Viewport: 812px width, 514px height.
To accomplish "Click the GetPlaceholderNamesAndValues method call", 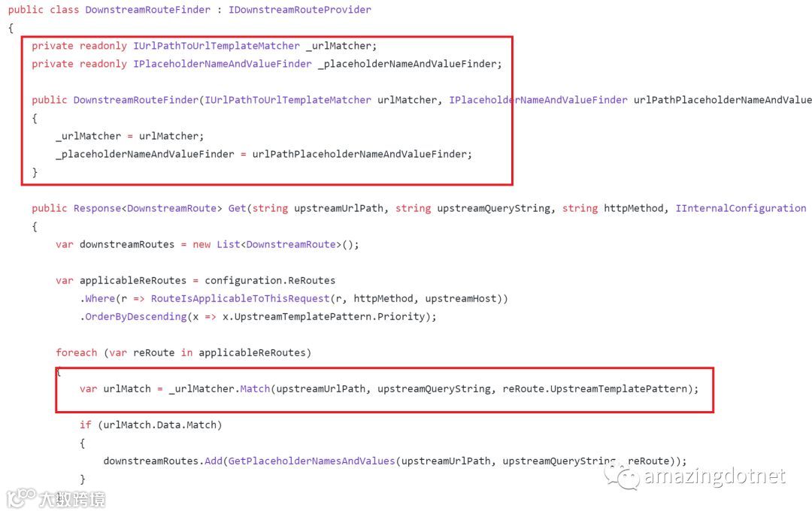I will click(x=312, y=461).
